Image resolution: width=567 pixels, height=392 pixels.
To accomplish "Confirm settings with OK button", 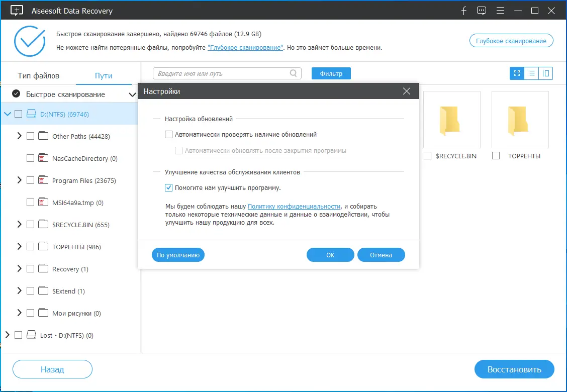I will (330, 255).
